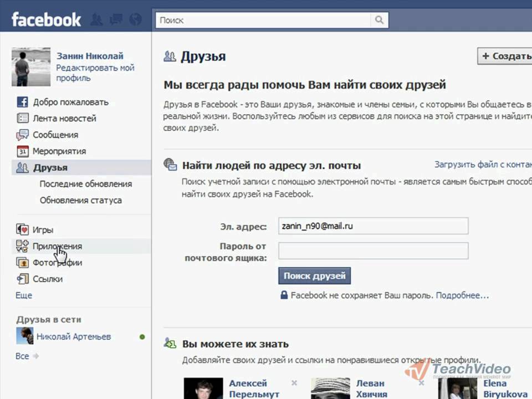
Task: Show all online friends via Все
Action: point(22,356)
